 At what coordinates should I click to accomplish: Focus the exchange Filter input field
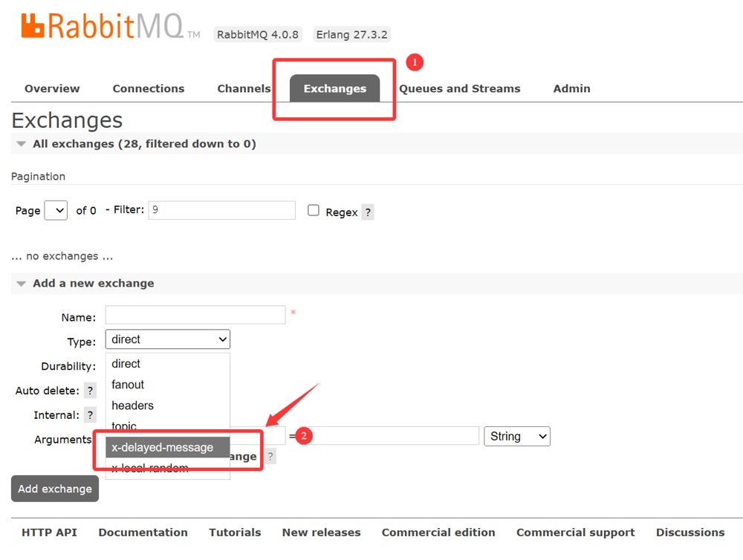(x=221, y=210)
